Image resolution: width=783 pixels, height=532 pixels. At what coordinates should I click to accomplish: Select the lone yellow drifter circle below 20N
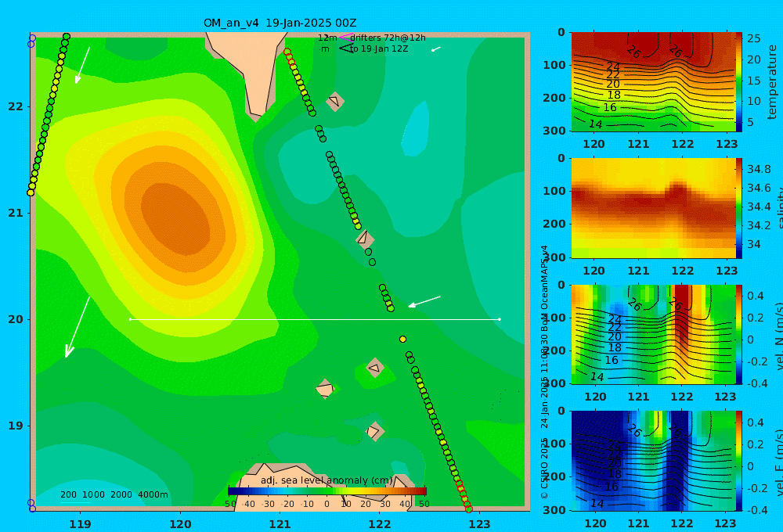402,340
